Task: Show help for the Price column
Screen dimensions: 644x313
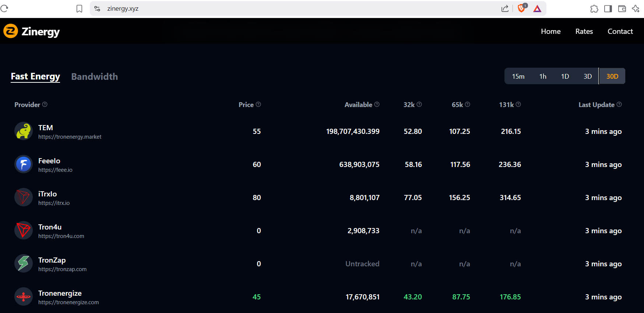Action: (258, 104)
